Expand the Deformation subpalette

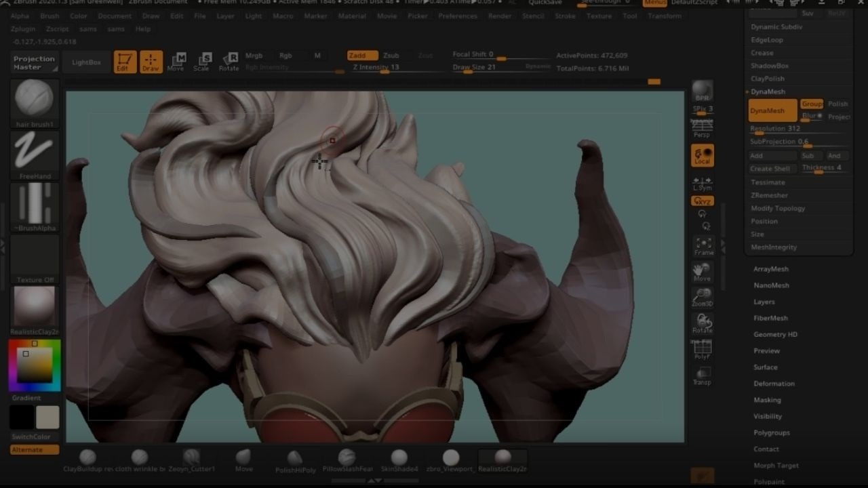774,384
